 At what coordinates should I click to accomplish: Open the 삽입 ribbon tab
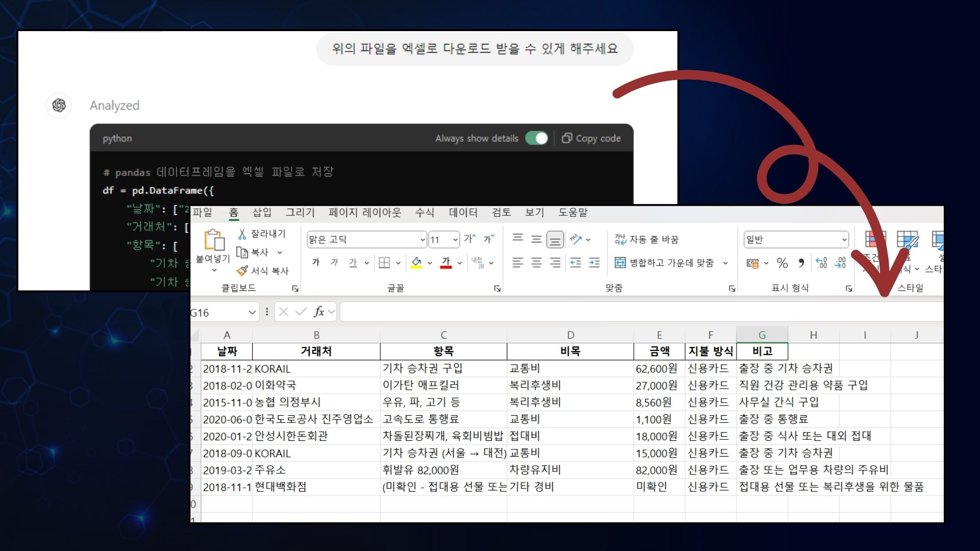coord(262,213)
